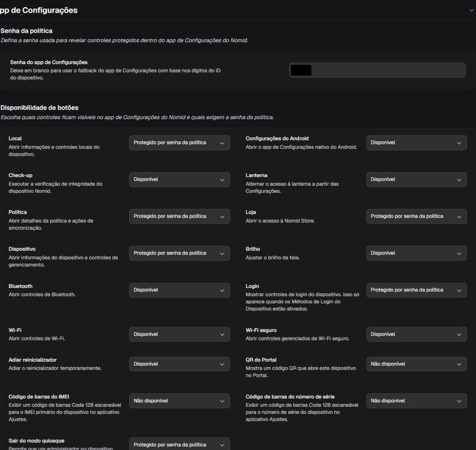Click the 'Senha da política' heading
Image resolution: width=476 pixels, height=450 pixels.
coord(26,31)
